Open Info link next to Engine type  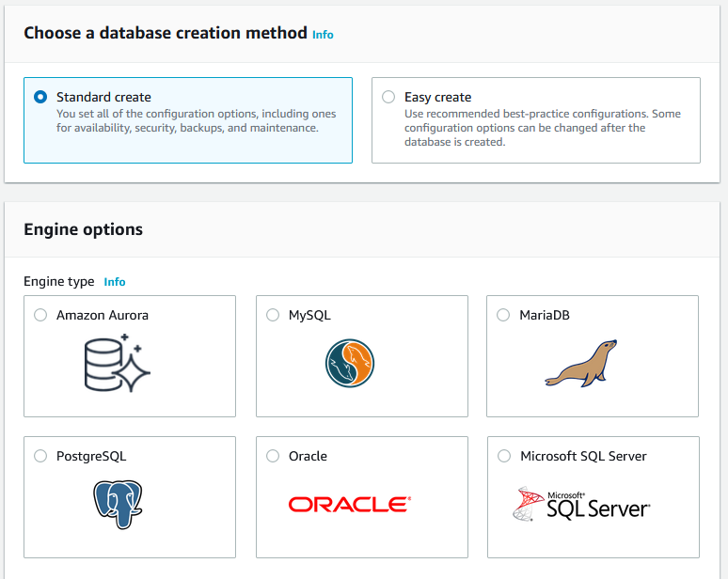coord(115,282)
